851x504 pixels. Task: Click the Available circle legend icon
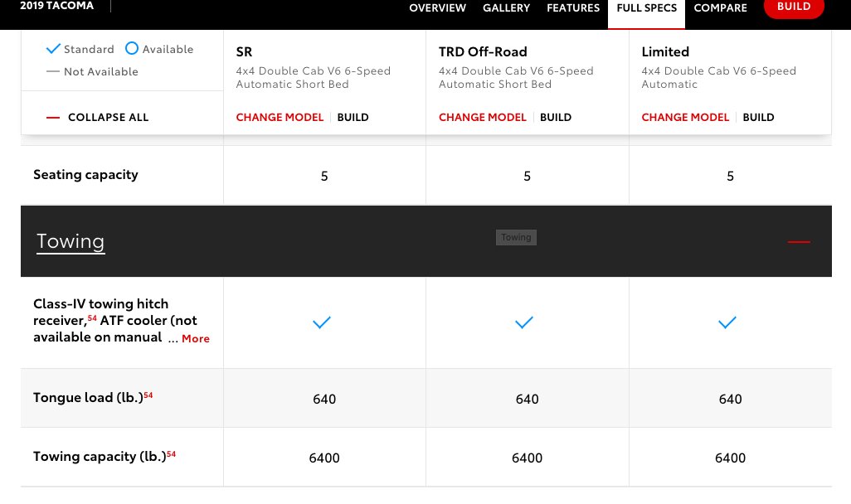(131, 48)
